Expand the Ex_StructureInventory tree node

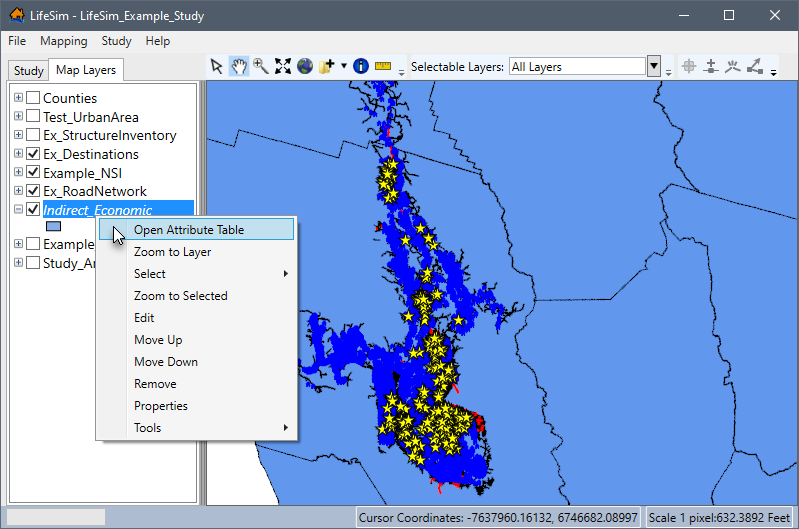coord(18,135)
